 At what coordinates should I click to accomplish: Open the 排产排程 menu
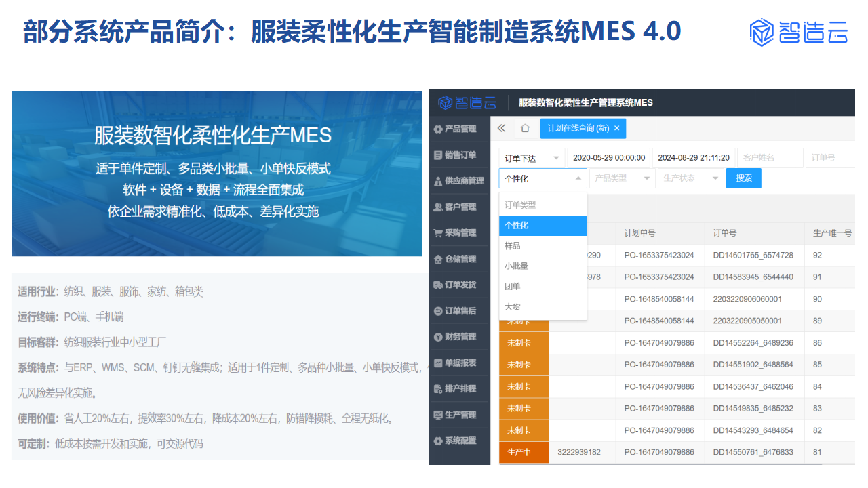pos(458,389)
